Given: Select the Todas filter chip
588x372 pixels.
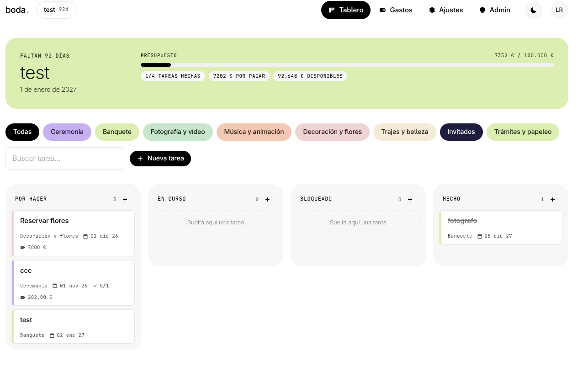Looking at the screenshot, I should click(x=22, y=132).
